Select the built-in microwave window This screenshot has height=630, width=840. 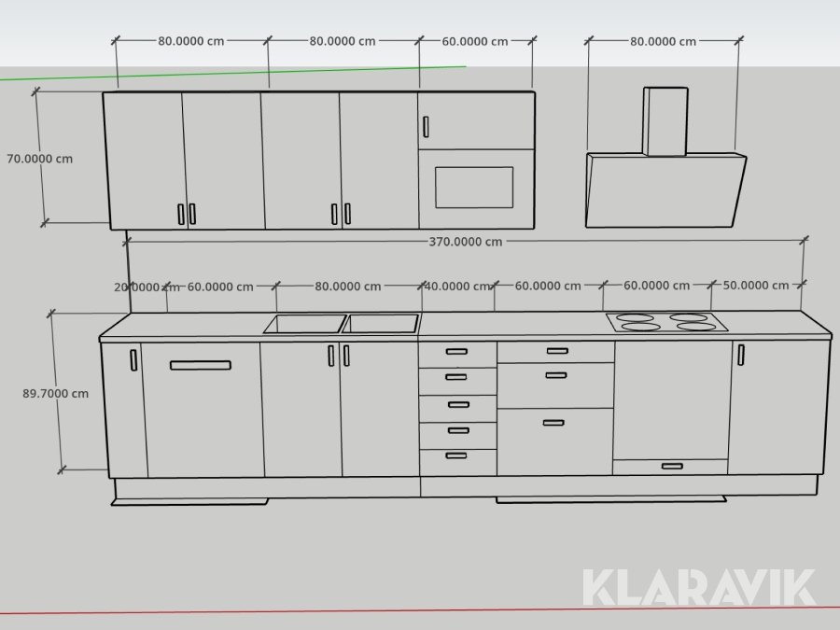474,188
